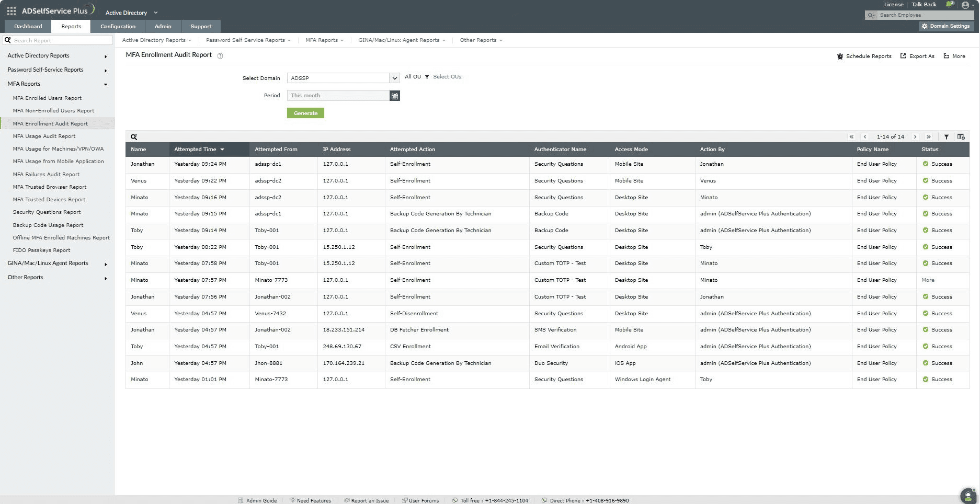980x504 pixels.
Task: Open the add/remove columns icon
Action: 961,136
